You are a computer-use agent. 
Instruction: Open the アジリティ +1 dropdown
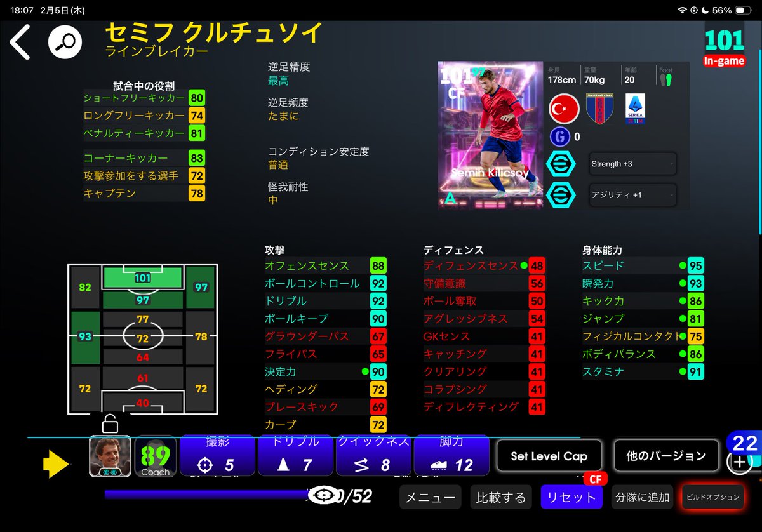pos(632,195)
